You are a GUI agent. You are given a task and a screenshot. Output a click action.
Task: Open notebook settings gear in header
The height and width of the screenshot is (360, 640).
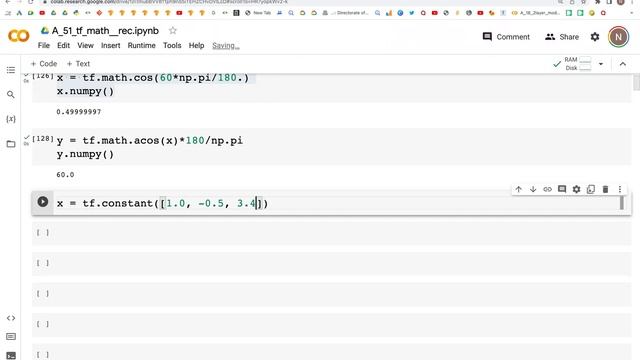[x=595, y=37]
